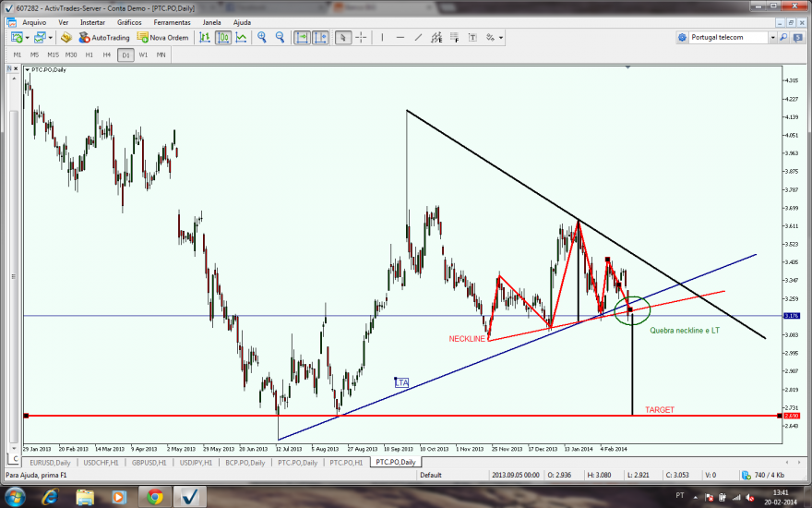Expand the Portugal telecom symbol dropdown

tap(772, 37)
